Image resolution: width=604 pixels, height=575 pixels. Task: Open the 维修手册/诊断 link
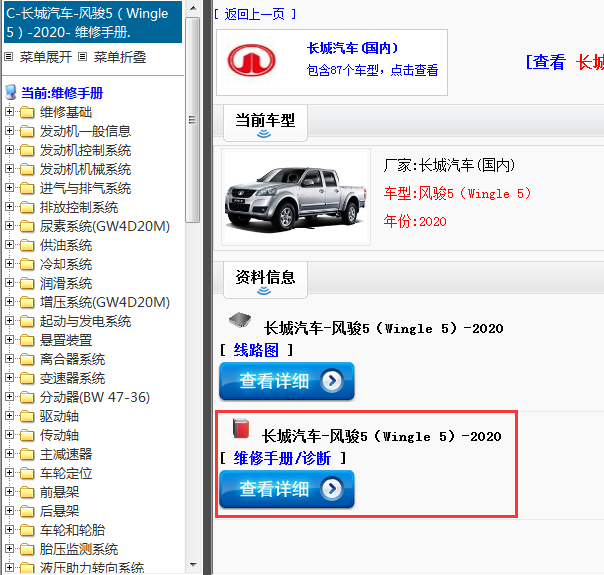pos(282,458)
